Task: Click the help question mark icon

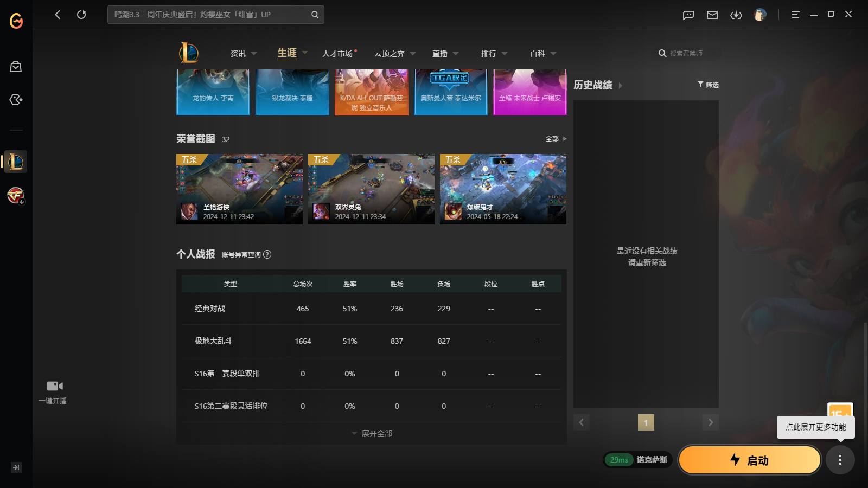Action: [x=267, y=254]
